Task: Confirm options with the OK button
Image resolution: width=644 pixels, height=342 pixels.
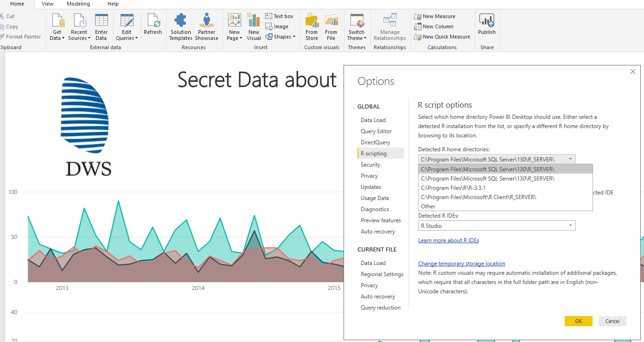Action: tap(579, 321)
